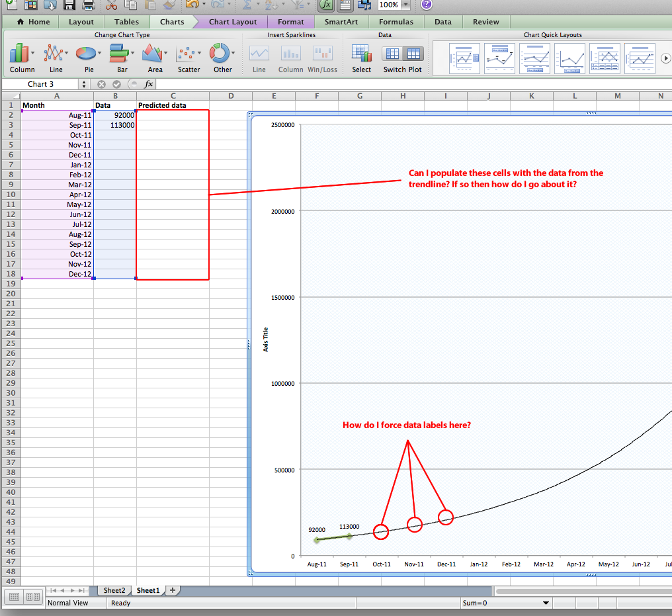This screenshot has width=672, height=616.
Task: Click the horizontal scrollbar at bottom
Action: [x=584, y=591]
